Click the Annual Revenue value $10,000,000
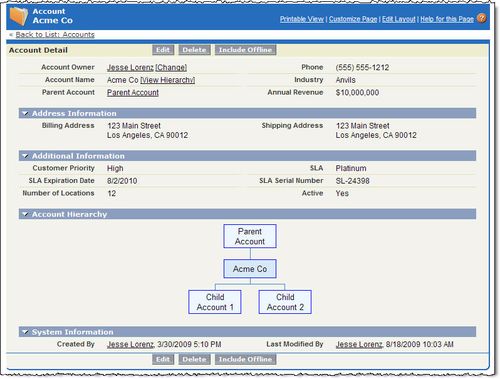500x379 pixels. (x=357, y=93)
